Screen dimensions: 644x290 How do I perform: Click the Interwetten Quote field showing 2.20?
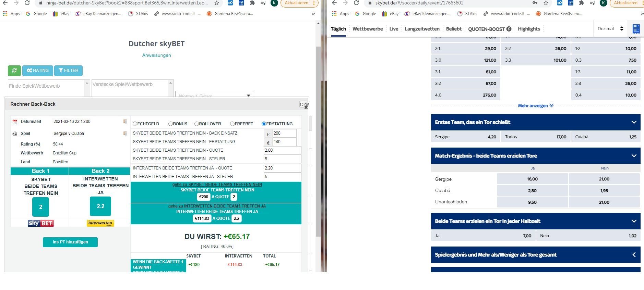[x=283, y=168]
